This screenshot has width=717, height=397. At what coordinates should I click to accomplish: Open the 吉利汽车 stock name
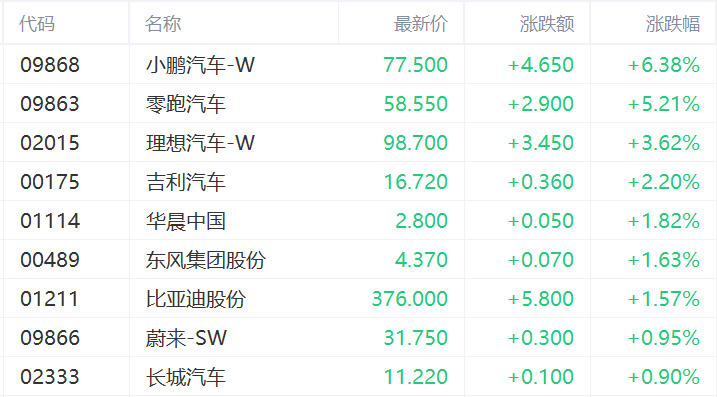(186, 182)
